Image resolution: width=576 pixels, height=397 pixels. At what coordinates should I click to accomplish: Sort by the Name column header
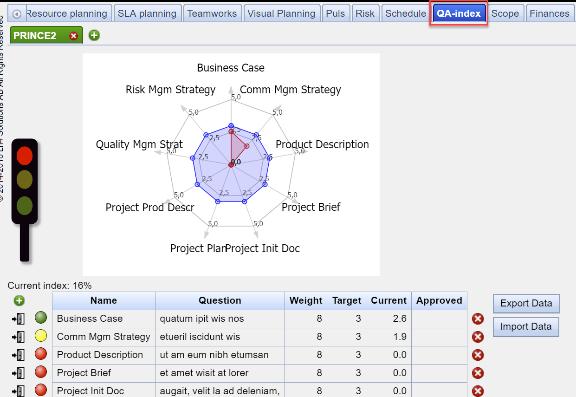click(104, 301)
